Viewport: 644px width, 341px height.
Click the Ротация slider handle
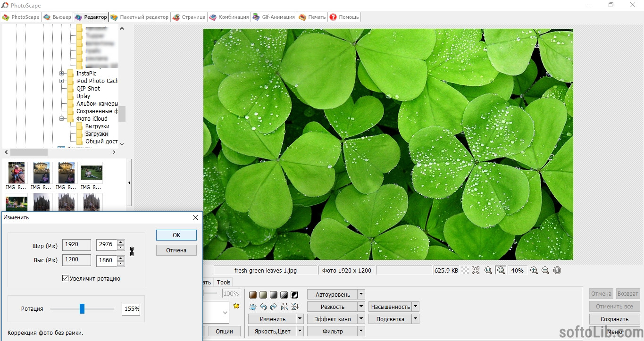(82, 308)
